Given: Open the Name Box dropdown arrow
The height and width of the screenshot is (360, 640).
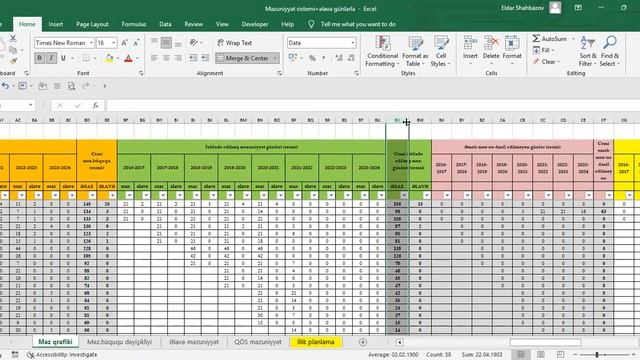Looking at the screenshot, I should pos(31,105).
